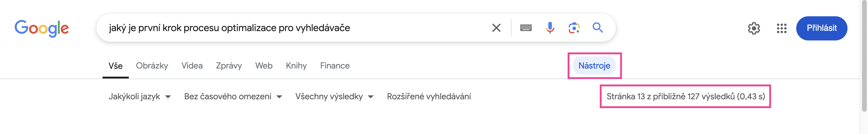This screenshot has width=868, height=134.
Task: Open quick settings gear icon
Action: tap(754, 28)
